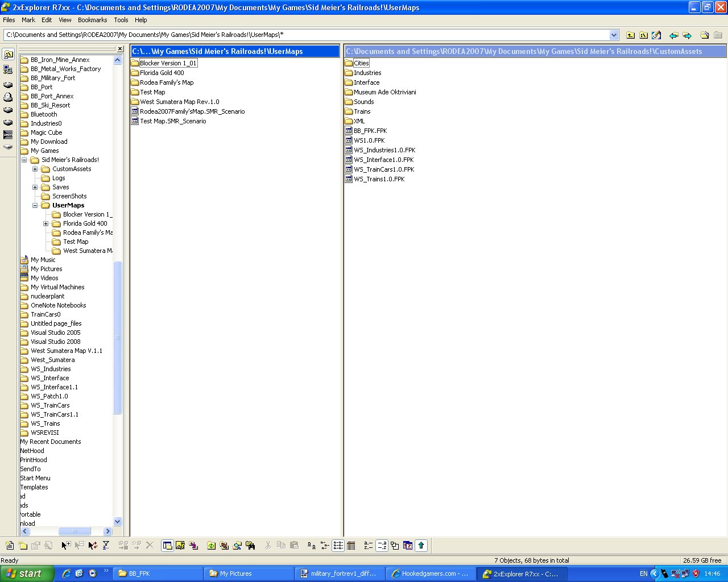Viewport: 728px width, 582px height.
Task: Click the New file icon in bottom toolbar
Action: 10,546
